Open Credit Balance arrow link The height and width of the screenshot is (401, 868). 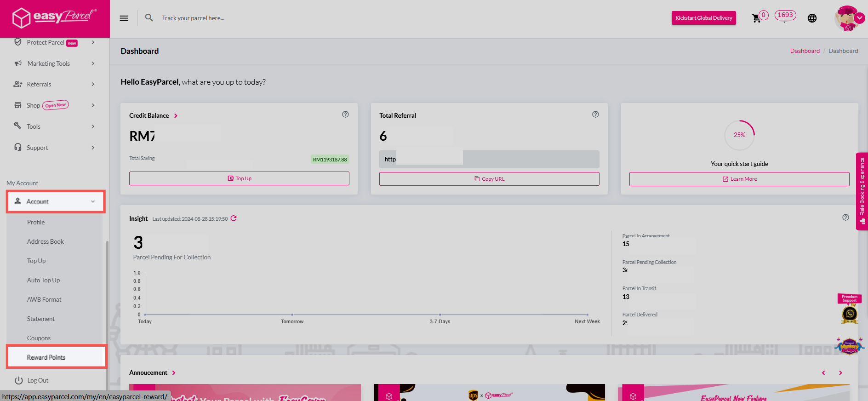coord(176,116)
